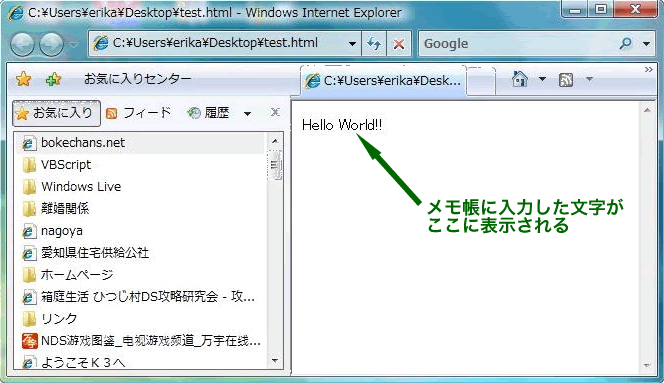
Task: Open the search provider dropdown arrow
Action: 646,44
